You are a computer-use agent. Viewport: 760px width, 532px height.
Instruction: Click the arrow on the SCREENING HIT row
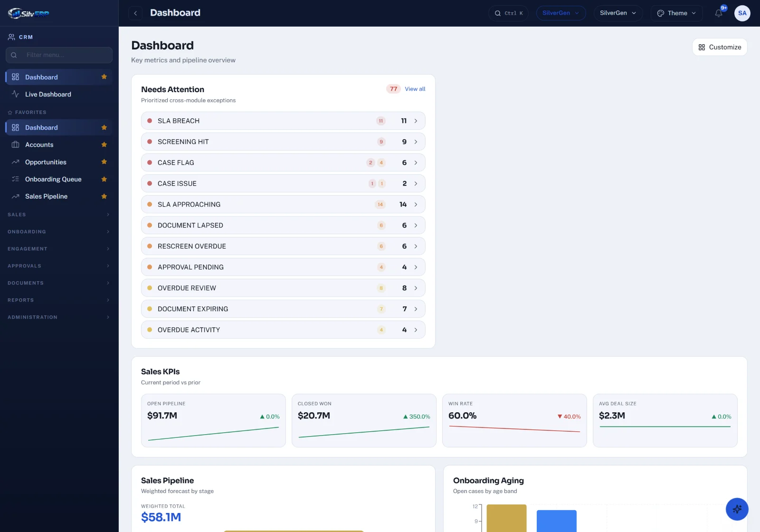click(416, 142)
